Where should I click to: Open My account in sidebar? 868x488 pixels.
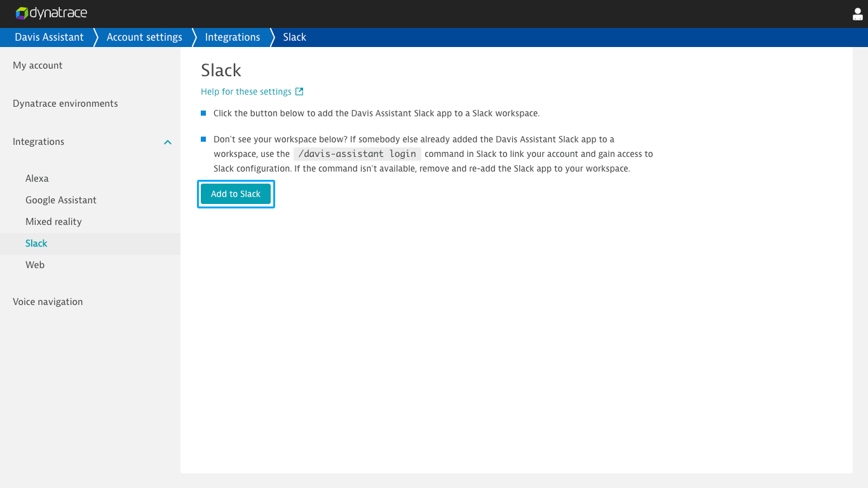(x=37, y=65)
